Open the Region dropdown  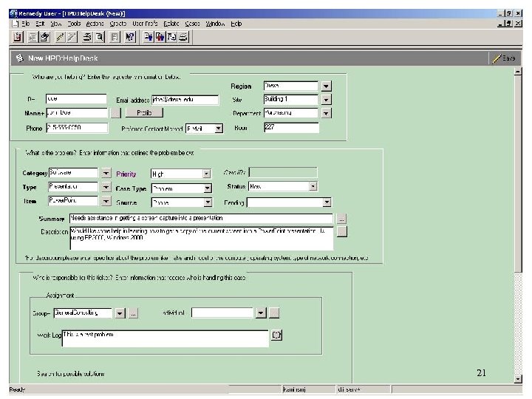click(326, 86)
